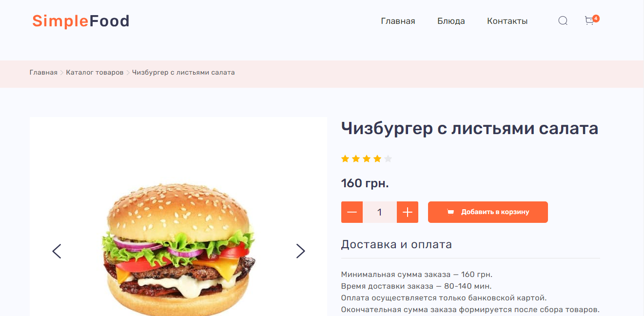Screen dimensions: 644x316
Task: Click text Окончательная сумма заказа формируется
Action: pyautogui.click(x=470, y=310)
